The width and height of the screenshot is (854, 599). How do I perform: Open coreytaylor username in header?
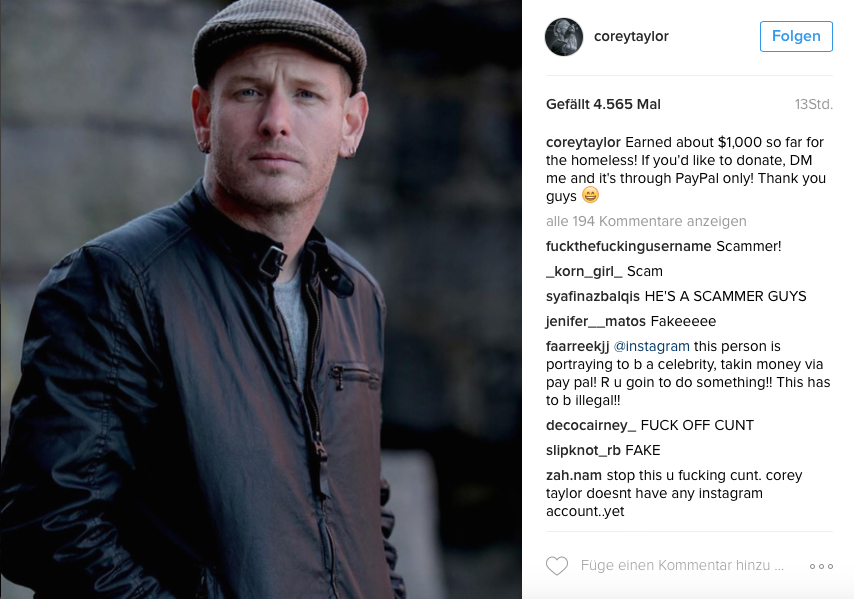tap(631, 36)
